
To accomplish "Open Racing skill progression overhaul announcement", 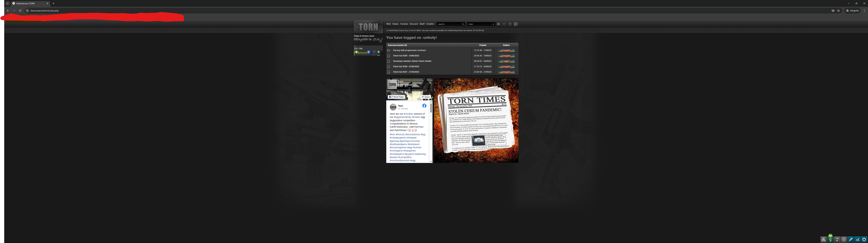I will click(409, 50).
